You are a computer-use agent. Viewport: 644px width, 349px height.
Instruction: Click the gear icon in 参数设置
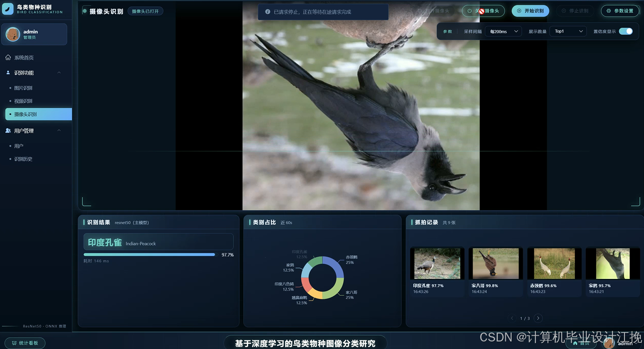609,11
